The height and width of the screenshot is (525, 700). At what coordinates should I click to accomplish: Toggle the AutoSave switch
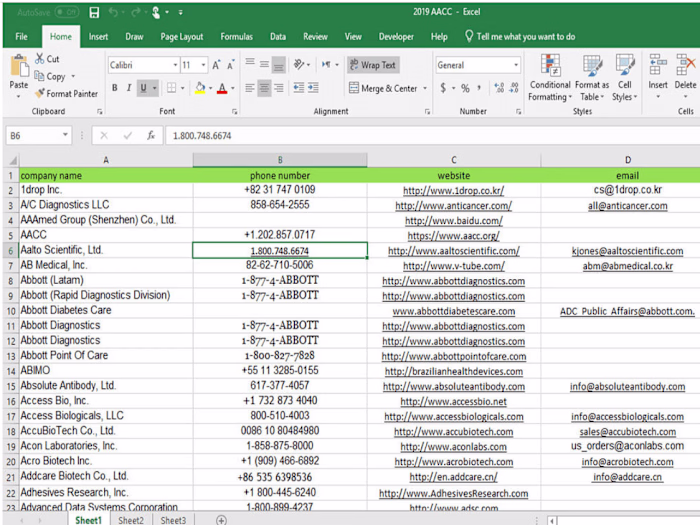[x=67, y=12]
